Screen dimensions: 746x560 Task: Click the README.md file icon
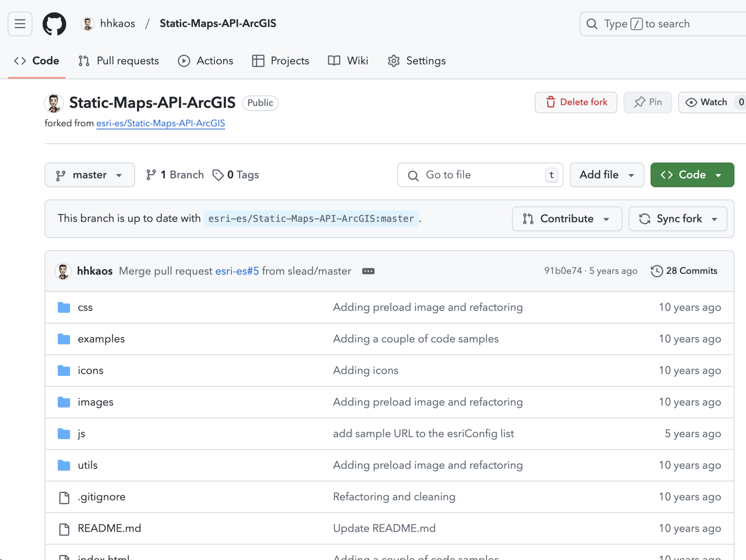pyautogui.click(x=64, y=528)
